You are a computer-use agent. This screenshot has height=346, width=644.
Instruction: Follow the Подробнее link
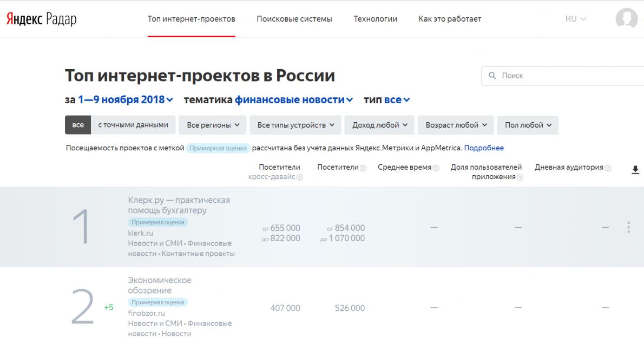point(484,148)
